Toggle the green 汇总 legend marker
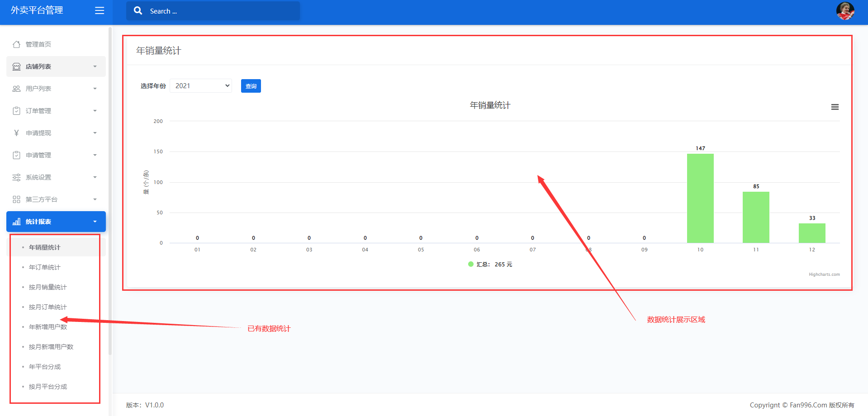The width and height of the screenshot is (868, 416). 471,264
